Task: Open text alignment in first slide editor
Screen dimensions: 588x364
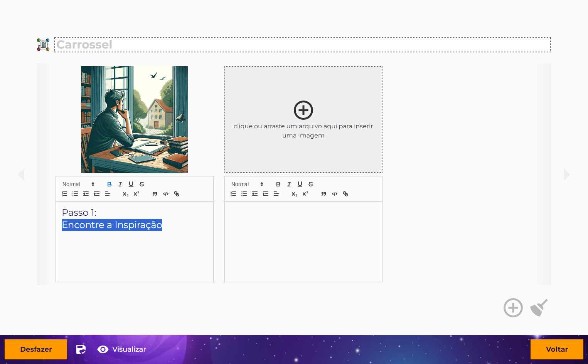Action: (108, 194)
